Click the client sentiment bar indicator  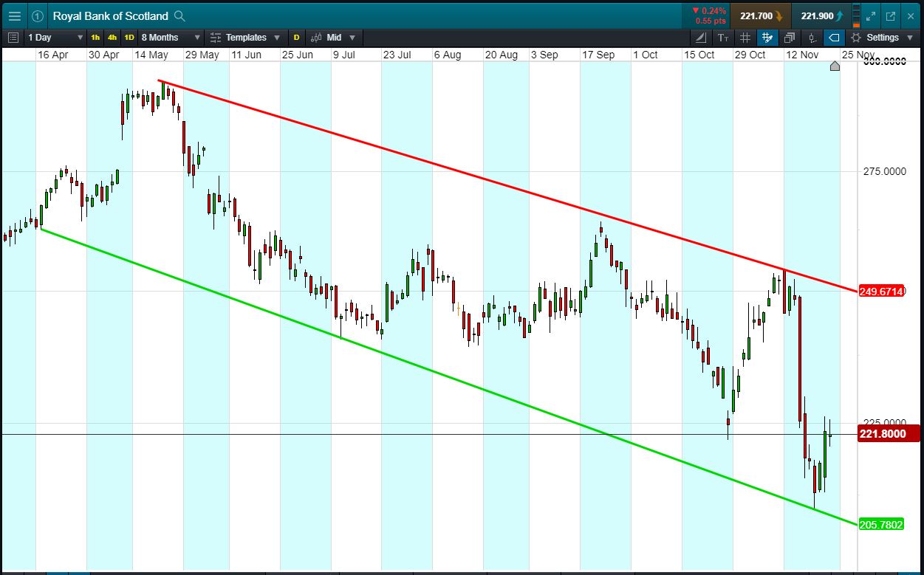(856, 16)
